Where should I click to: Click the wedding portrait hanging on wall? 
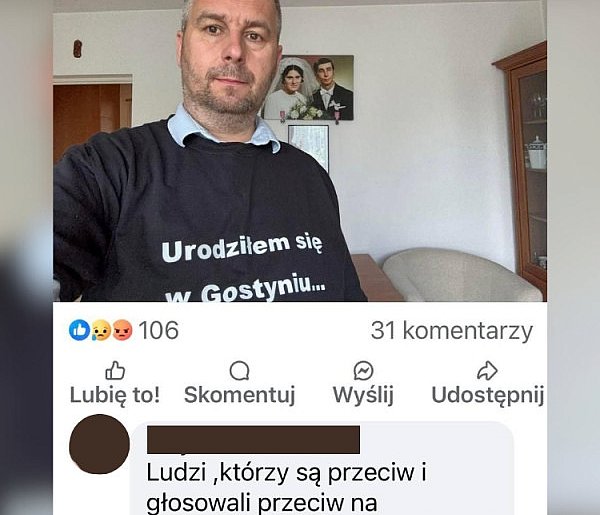[309, 88]
